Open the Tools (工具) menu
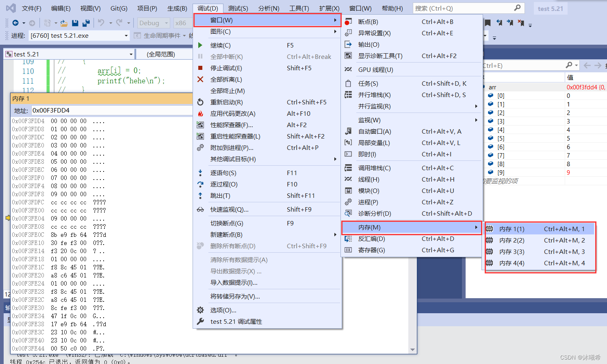The width and height of the screenshot is (607, 364). point(299,8)
